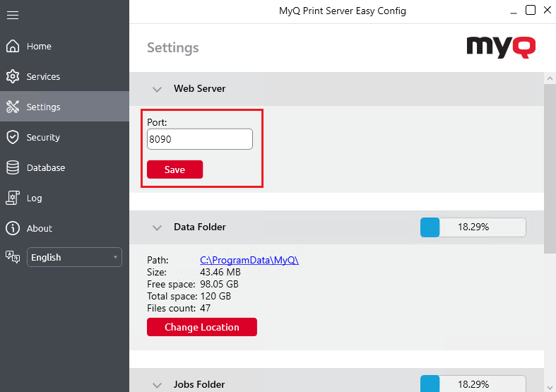Save the web server port
The image size is (556, 392).
(175, 170)
